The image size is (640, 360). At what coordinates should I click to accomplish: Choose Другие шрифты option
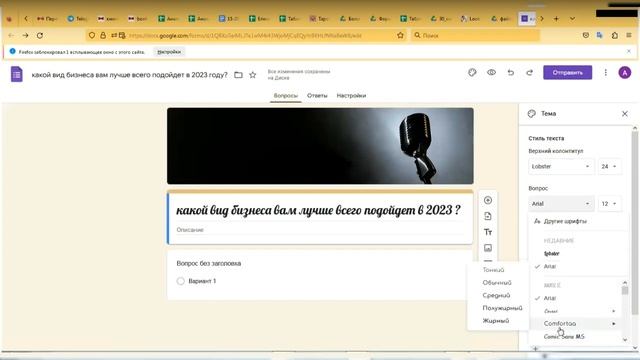[x=565, y=221]
